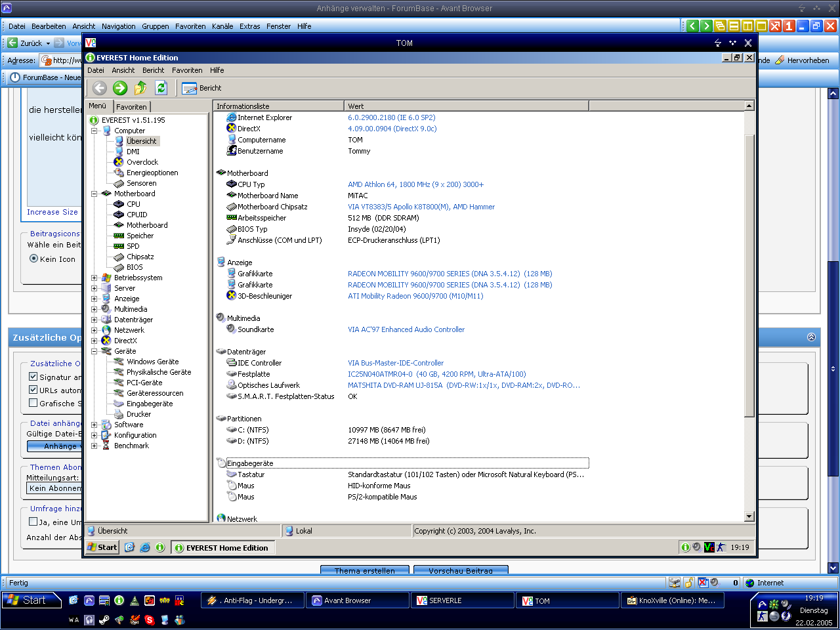Screen dimensions: 840x630
Task: Switch to the Menü tab in EVEREST
Action: click(98, 106)
